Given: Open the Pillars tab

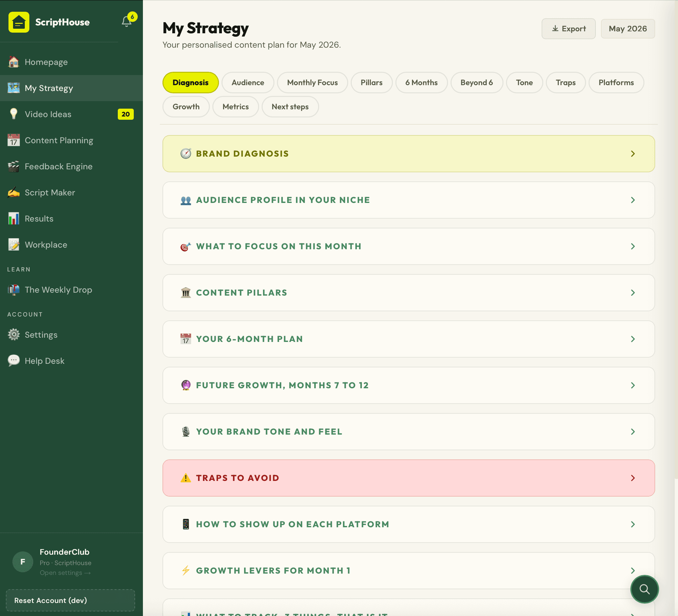Looking at the screenshot, I should (371, 82).
